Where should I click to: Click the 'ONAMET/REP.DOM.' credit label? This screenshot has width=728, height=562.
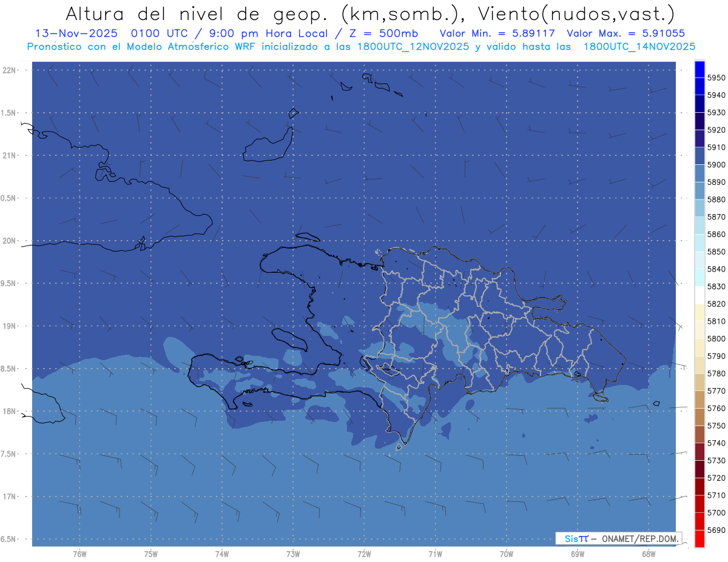click(x=639, y=538)
